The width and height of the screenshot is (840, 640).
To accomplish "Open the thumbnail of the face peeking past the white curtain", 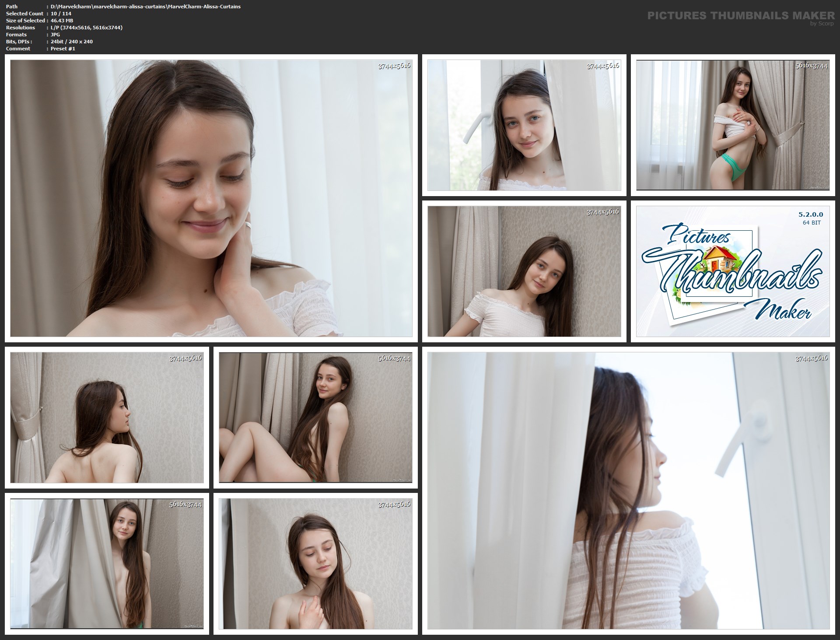I will click(524, 125).
